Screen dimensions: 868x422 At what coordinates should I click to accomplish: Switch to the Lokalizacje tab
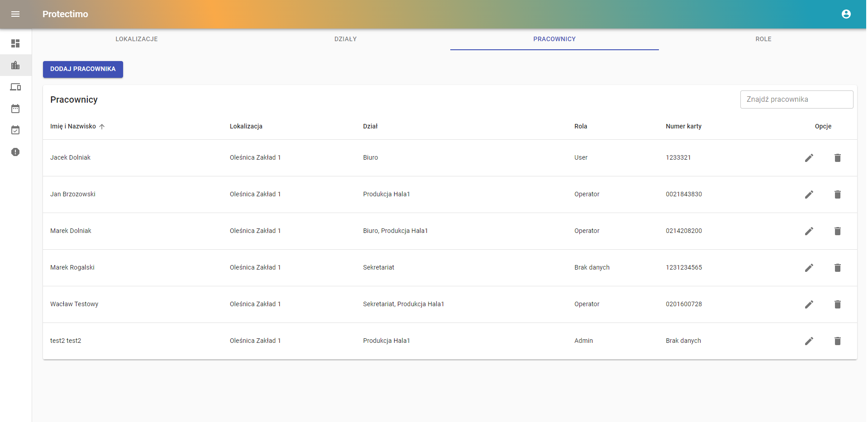pos(137,39)
